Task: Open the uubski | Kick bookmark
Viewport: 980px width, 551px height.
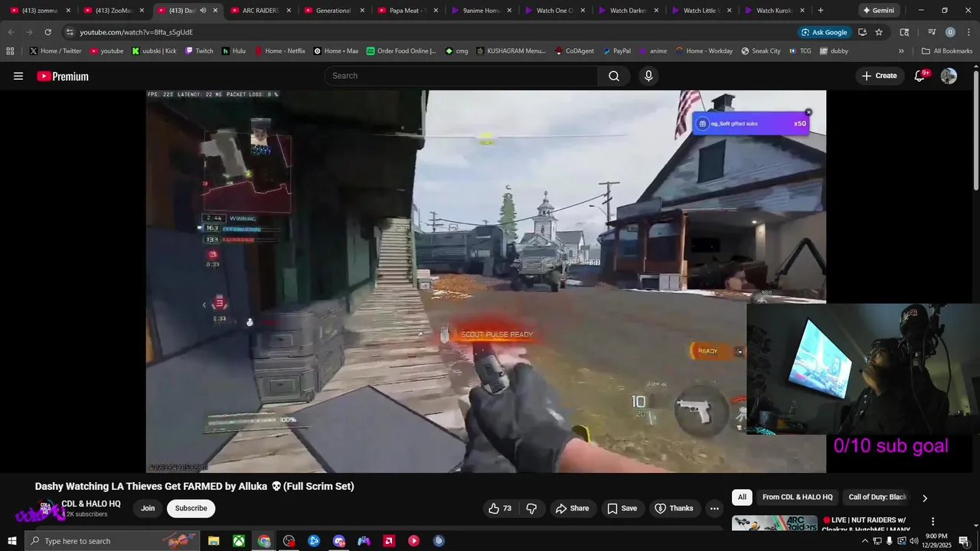Action: (154, 51)
